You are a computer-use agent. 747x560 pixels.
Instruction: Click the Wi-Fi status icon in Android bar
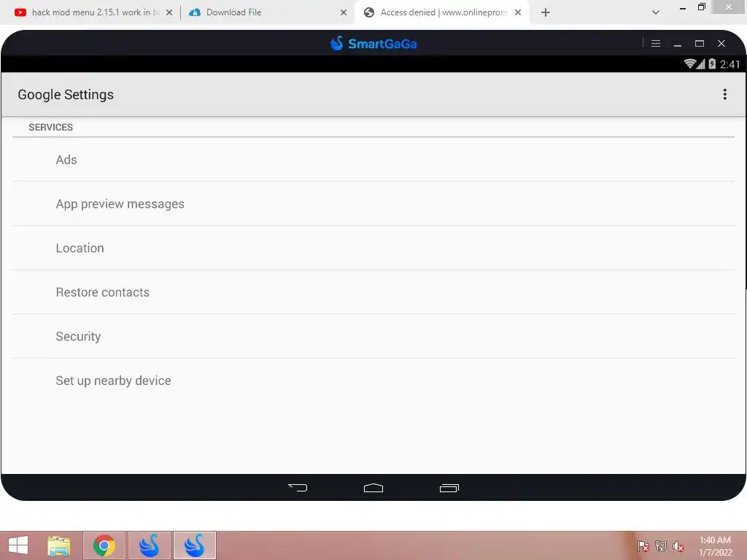pyautogui.click(x=689, y=64)
